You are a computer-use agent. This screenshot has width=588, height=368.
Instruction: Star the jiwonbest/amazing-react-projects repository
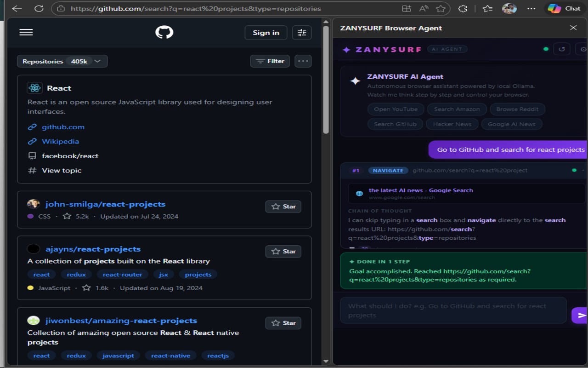tap(283, 323)
